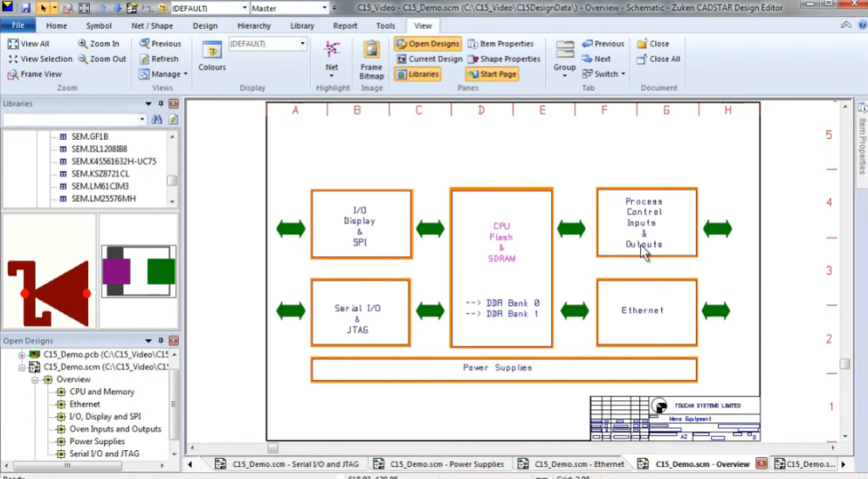Click Frame Bitmap button

(x=371, y=59)
